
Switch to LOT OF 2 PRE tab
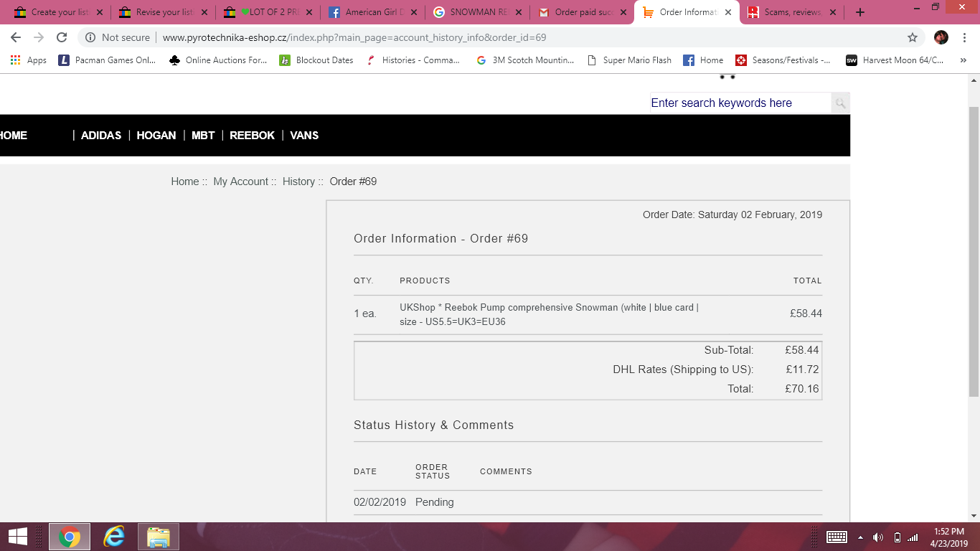268,12
